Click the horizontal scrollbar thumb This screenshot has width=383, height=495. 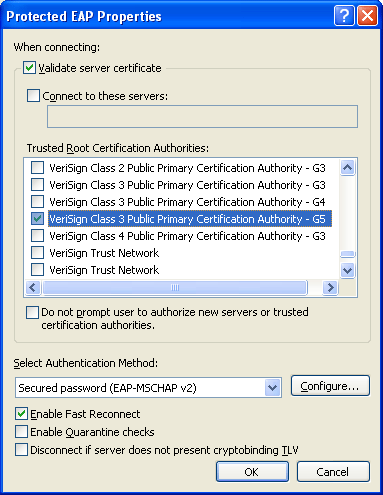(x=175, y=287)
